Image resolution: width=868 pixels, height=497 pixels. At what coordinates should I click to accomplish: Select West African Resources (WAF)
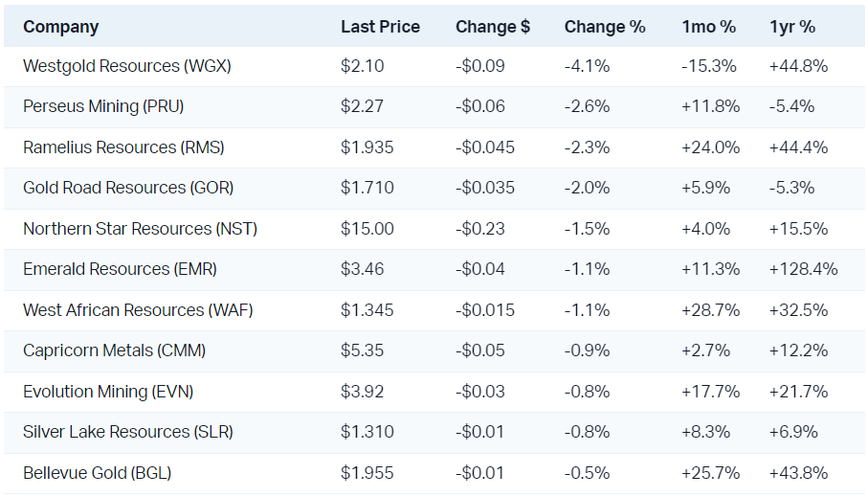pyautogui.click(x=138, y=310)
